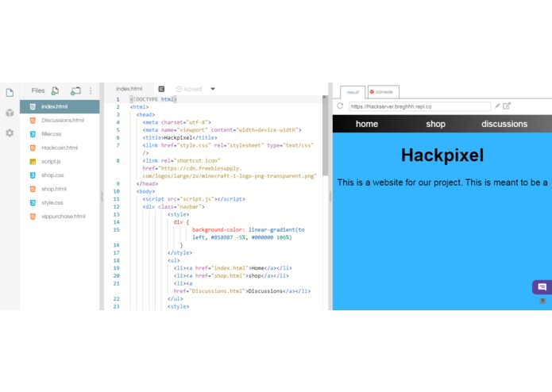Click the HTML5 icon of vippurchase.html
The width and height of the screenshot is (552, 392).
[33, 216]
